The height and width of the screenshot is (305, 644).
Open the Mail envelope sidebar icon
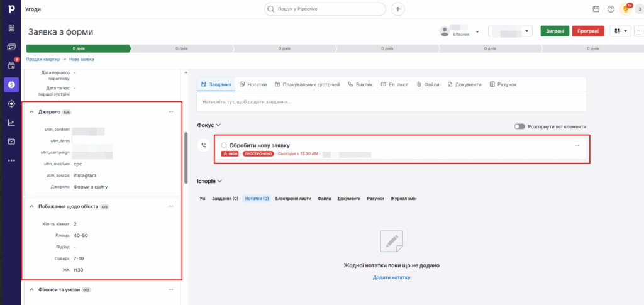point(11,141)
